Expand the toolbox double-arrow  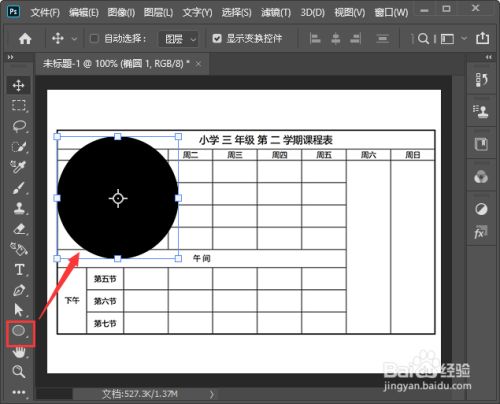(x=11, y=57)
